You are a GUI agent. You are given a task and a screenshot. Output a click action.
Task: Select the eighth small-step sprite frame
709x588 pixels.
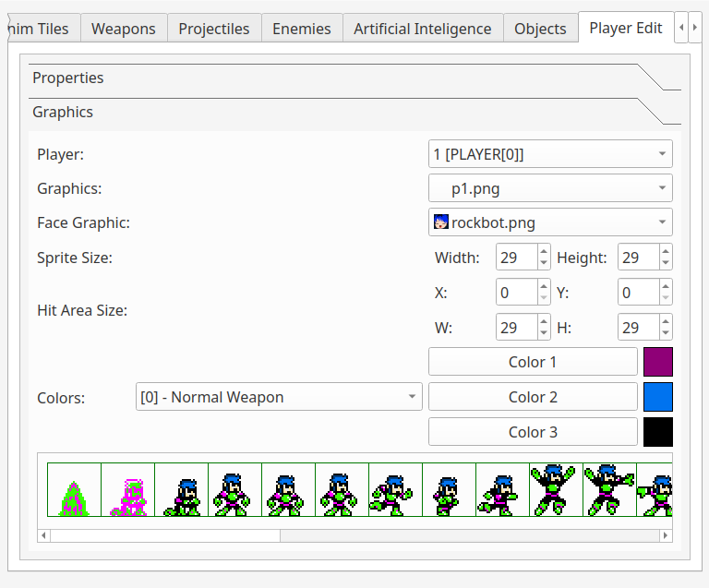point(449,489)
